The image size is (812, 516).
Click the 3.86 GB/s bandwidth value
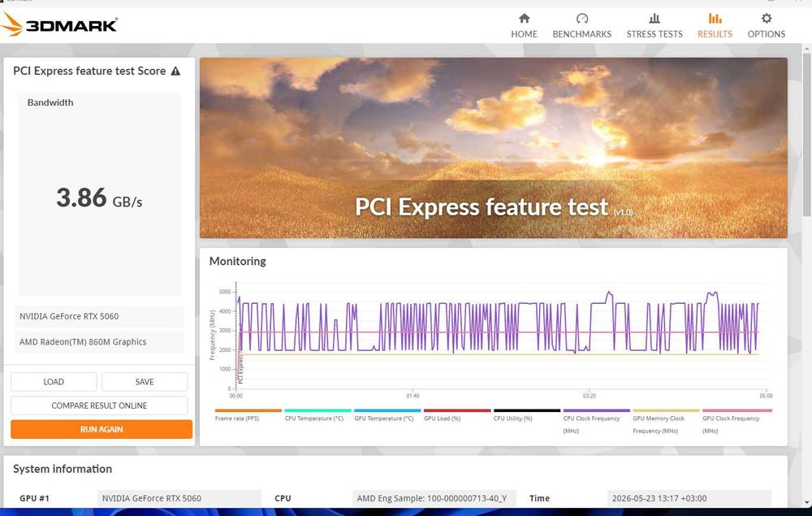click(99, 198)
